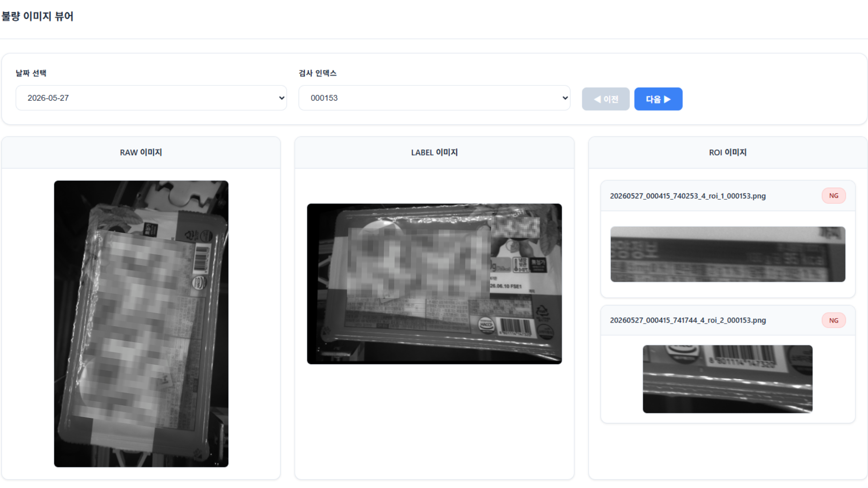Click the LABEL 이미지 panel header

(434, 153)
